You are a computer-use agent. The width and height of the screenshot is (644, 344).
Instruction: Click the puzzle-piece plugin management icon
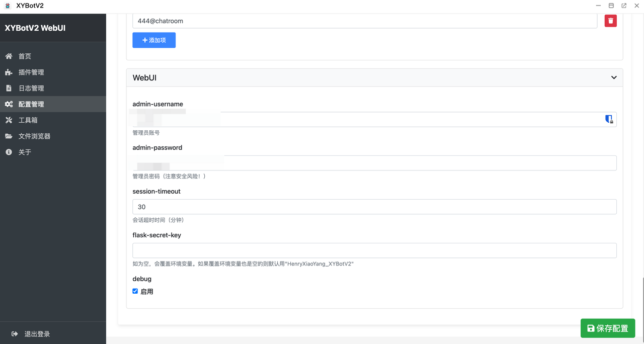9,72
